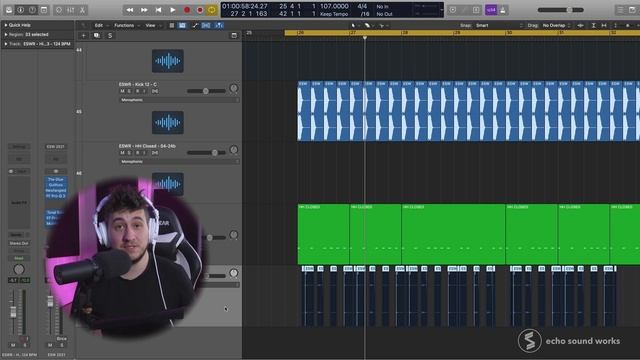Screen dimensions: 640x360
Task: Show the Toolbar button in control bar
Action: click(x=44, y=10)
